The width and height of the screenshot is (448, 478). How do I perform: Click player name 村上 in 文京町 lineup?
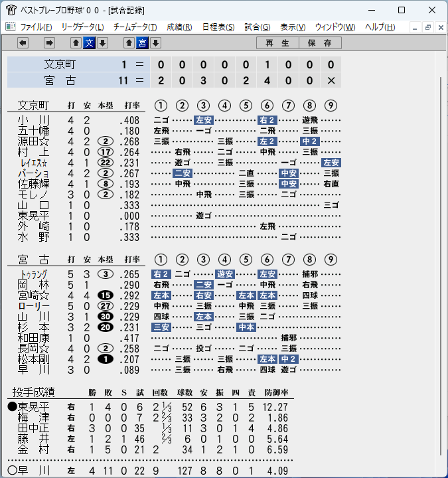[34, 152]
